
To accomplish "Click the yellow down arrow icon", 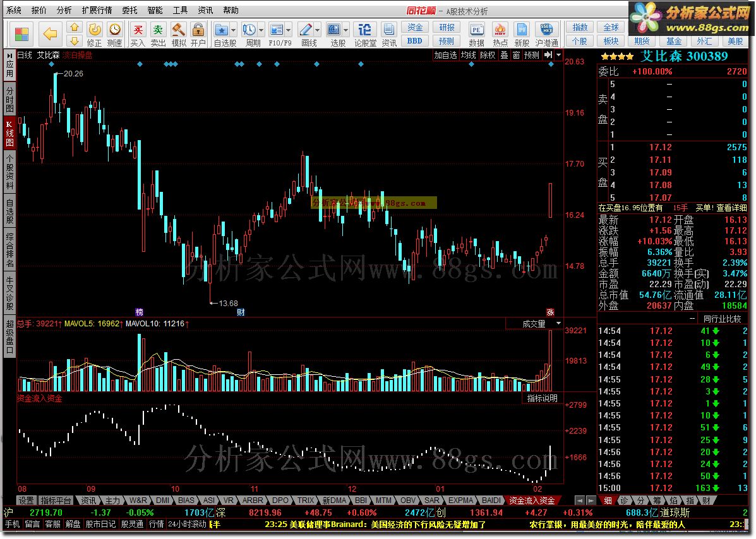I will click(x=75, y=40).
